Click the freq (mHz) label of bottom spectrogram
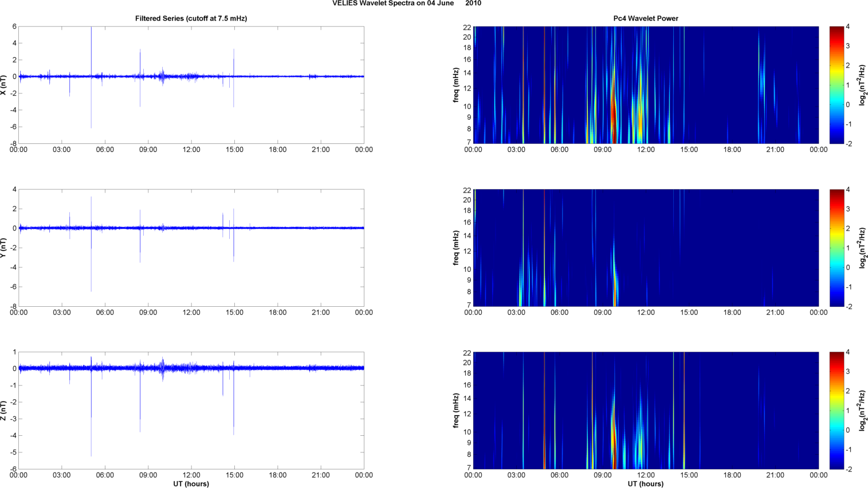Screen dimensions: 868x488 point(455,411)
